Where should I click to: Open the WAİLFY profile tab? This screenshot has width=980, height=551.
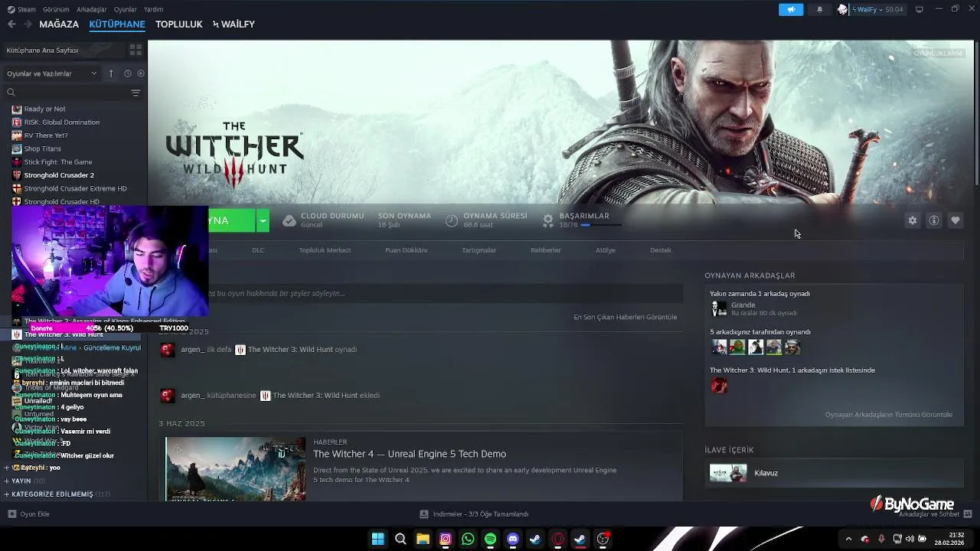pos(234,24)
